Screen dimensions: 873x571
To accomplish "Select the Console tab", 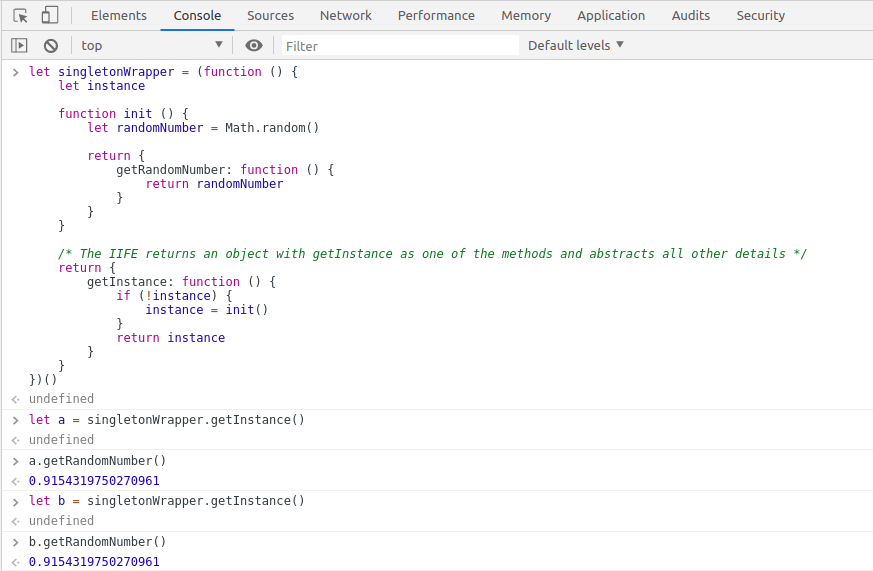I will pos(197,16).
